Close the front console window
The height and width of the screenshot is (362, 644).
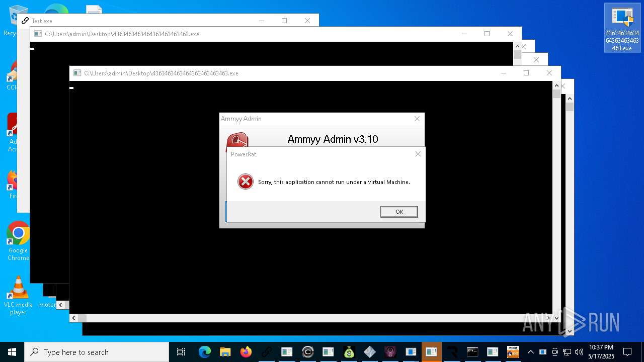(549, 73)
